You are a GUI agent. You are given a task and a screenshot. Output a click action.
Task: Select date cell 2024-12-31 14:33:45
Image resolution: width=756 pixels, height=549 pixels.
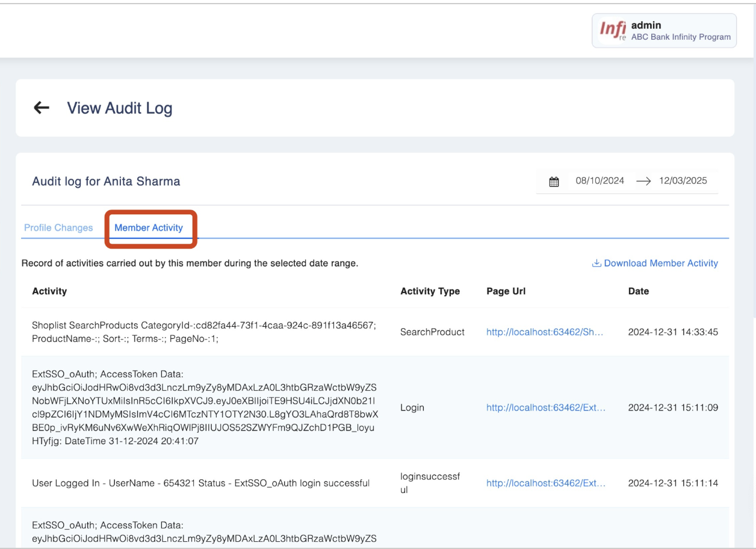click(x=673, y=332)
